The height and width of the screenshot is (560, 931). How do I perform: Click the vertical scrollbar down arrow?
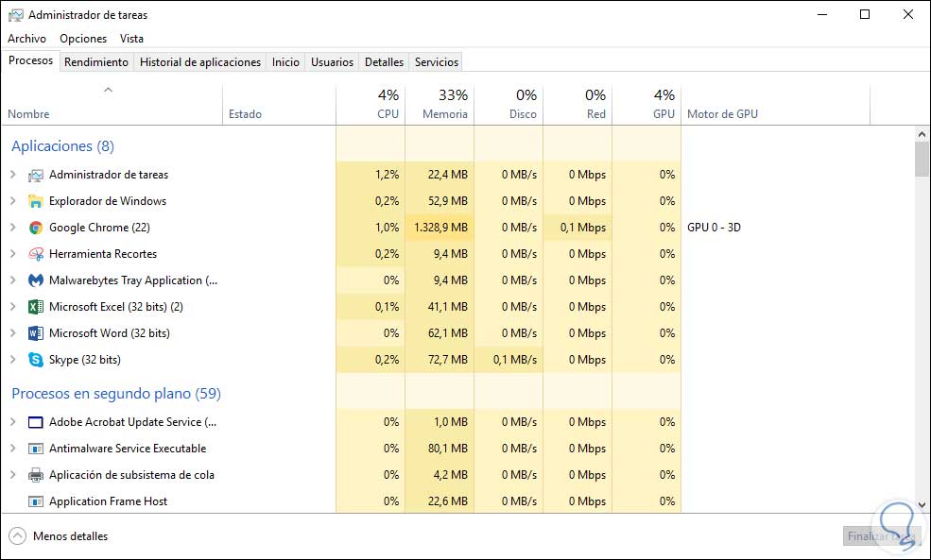tap(922, 505)
